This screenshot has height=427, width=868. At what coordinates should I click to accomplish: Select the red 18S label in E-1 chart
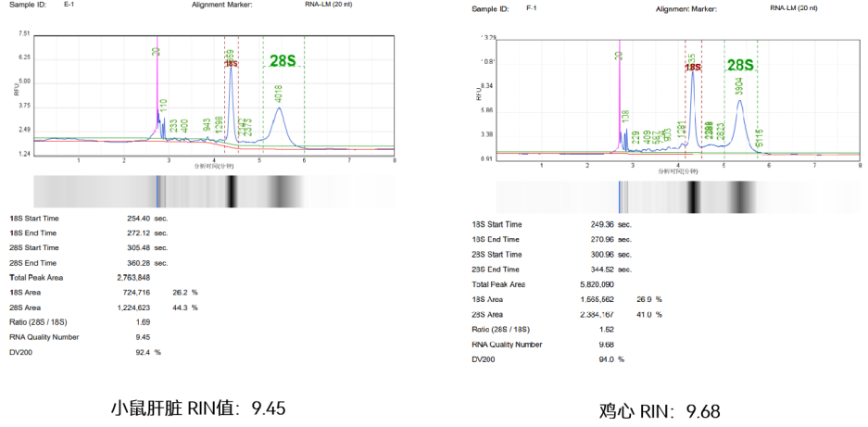point(232,64)
